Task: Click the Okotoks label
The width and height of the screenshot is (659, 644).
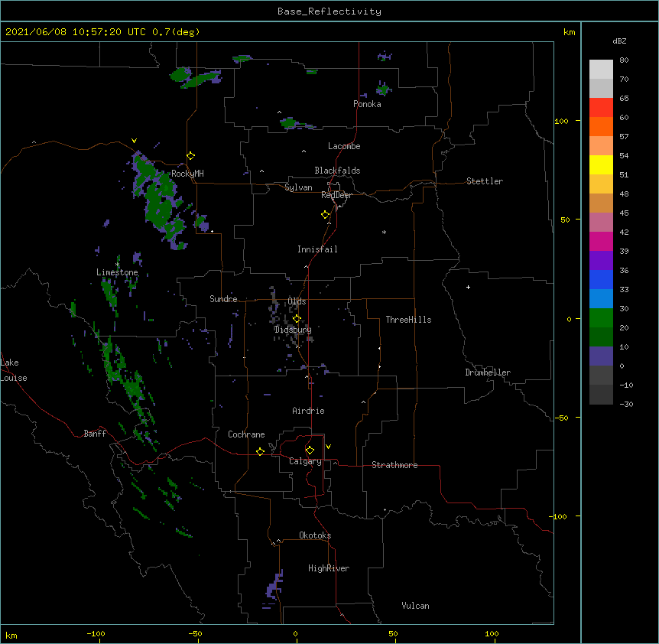Action: 315,535
